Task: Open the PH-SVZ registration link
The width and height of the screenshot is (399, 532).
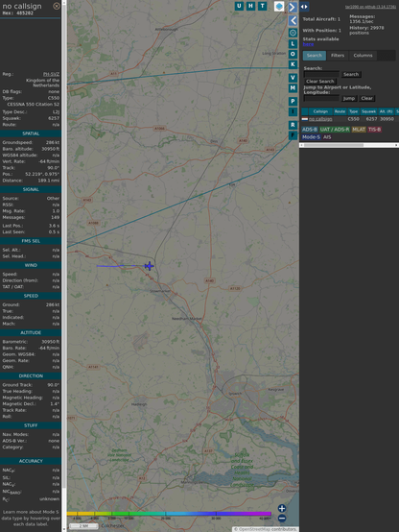Action: point(51,74)
